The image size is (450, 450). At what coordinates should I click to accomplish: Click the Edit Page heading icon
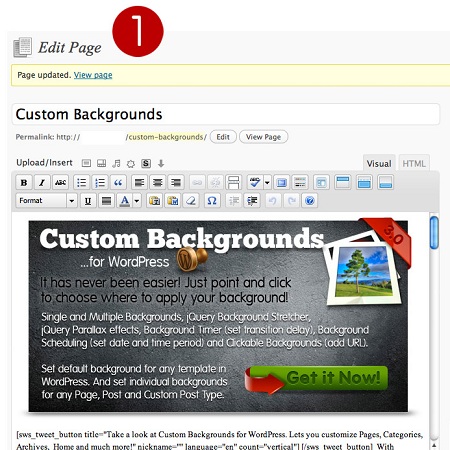pos(23,47)
